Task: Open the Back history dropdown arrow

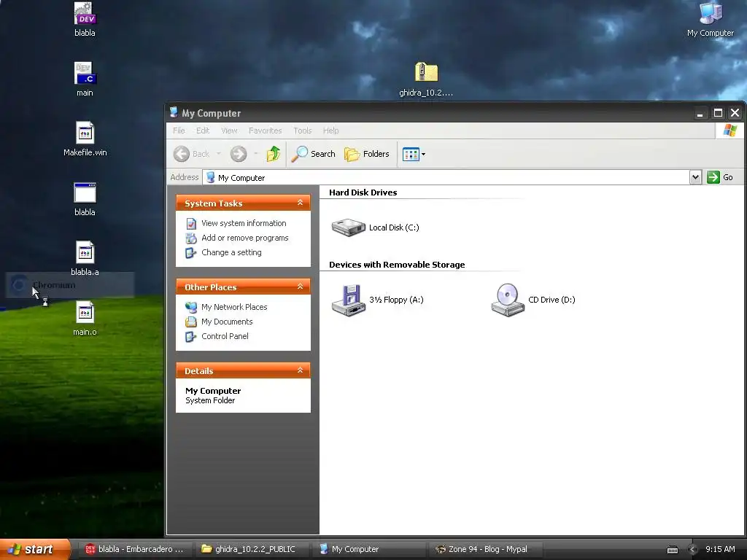Action: pos(219,153)
